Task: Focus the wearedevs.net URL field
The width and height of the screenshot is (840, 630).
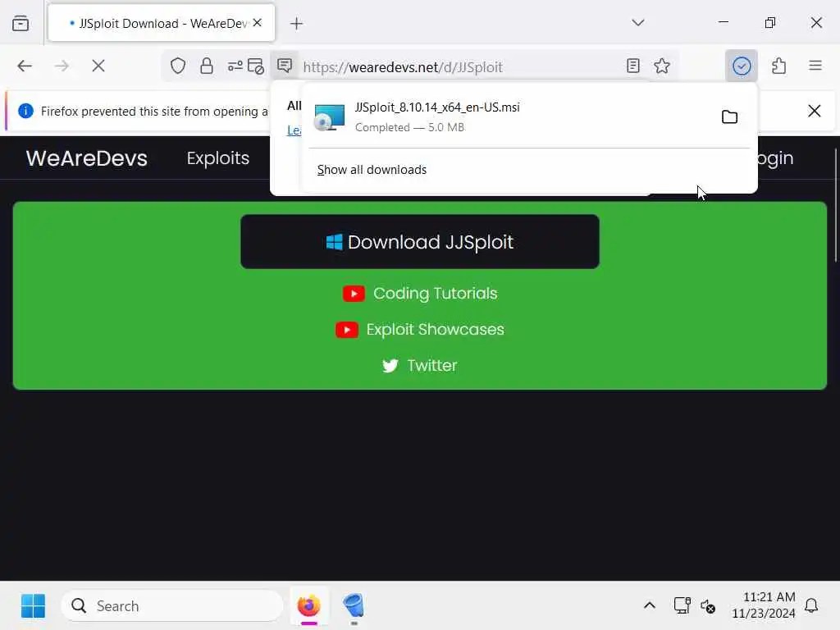Action: click(x=402, y=67)
